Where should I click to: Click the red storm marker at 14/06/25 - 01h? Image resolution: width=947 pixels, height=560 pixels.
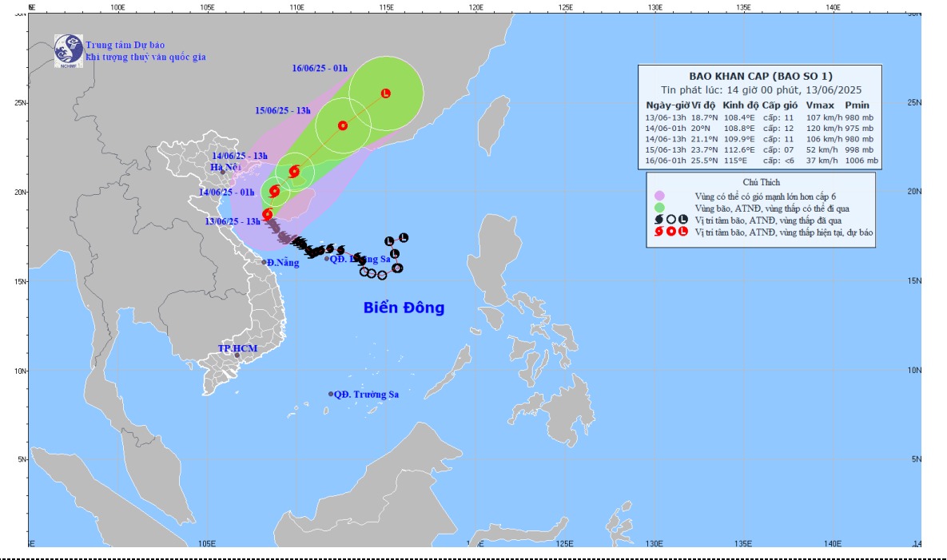pos(275,191)
